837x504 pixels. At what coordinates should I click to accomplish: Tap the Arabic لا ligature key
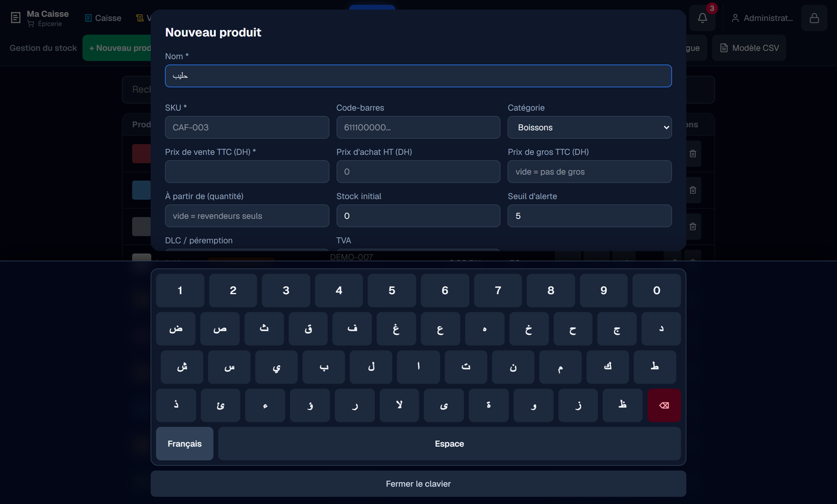point(399,405)
